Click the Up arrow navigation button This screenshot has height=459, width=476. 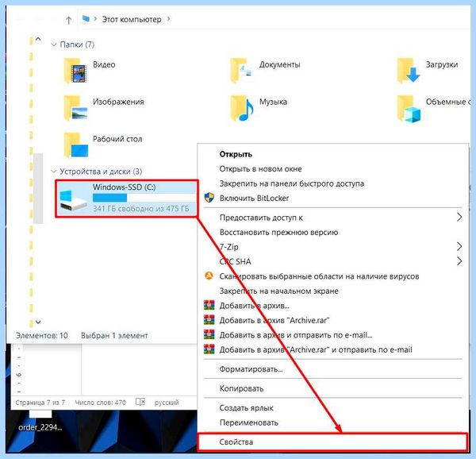coord(68,21)
